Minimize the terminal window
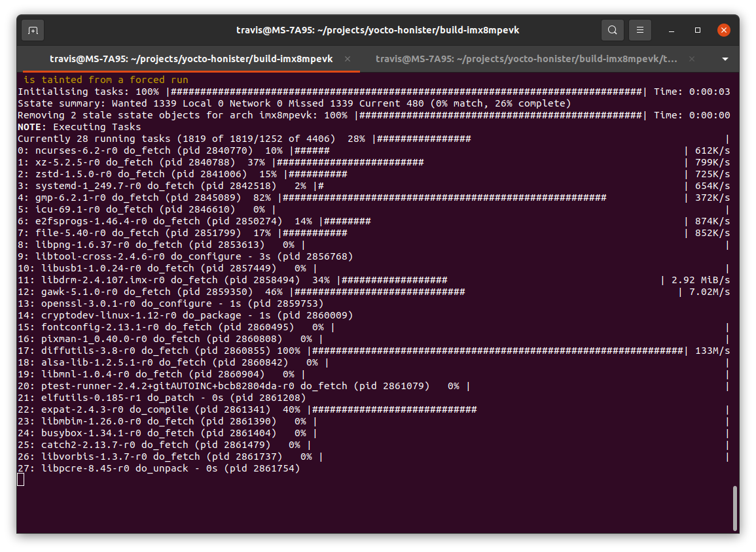 tap(671, 30)
